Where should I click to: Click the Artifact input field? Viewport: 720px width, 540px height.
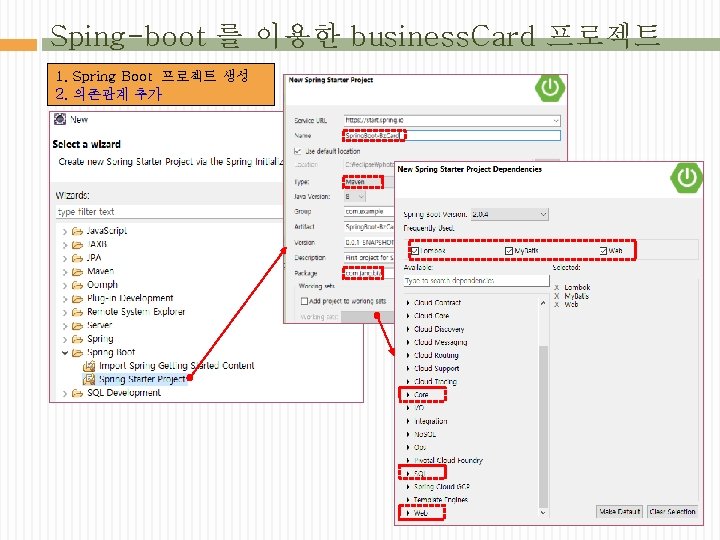pyautogui.click(x=369, y=227)
